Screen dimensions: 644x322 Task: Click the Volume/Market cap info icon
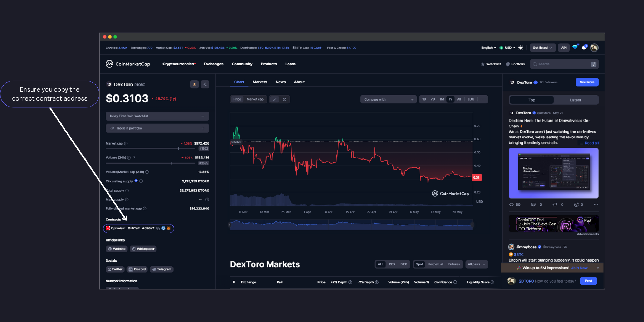[147, 172]
